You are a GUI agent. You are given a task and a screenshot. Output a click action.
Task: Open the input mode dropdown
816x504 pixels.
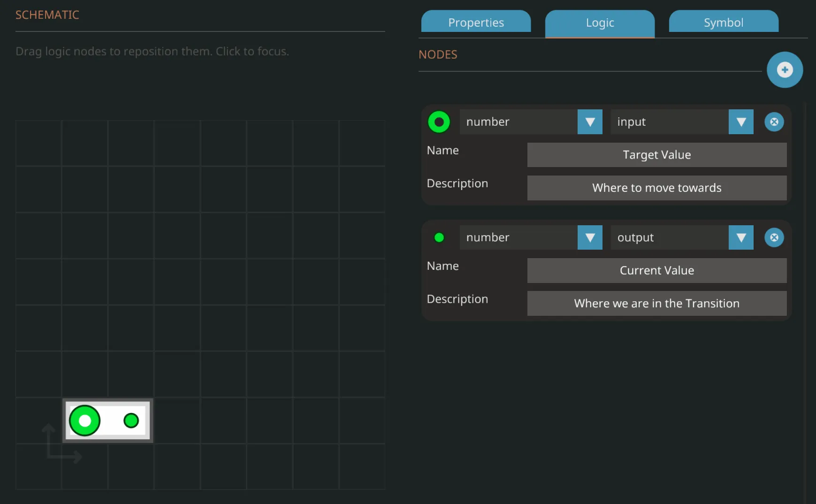click(x=740, y=122)
